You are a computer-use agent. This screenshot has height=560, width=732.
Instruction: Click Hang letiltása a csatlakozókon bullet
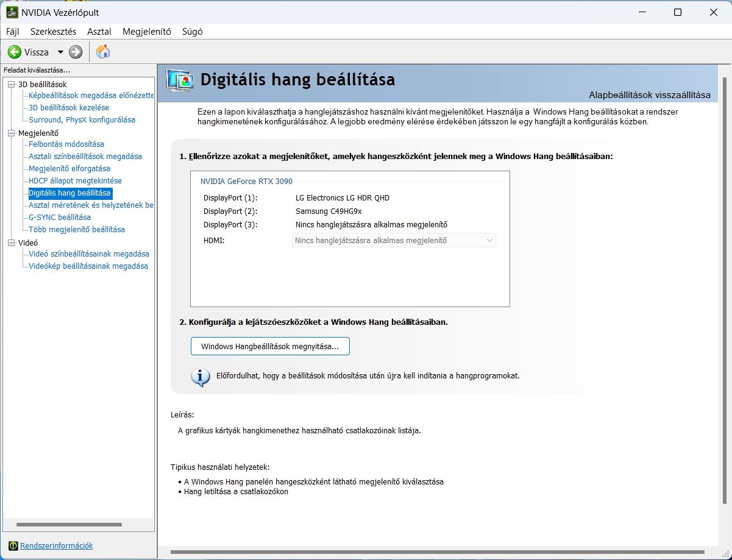point(236,492)
